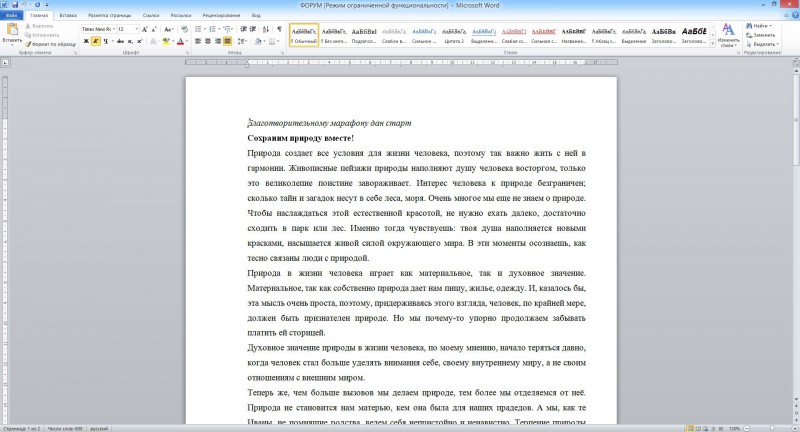800x432 pixels.
Task: Click Align Text Right icon
Action: point(218,41)
